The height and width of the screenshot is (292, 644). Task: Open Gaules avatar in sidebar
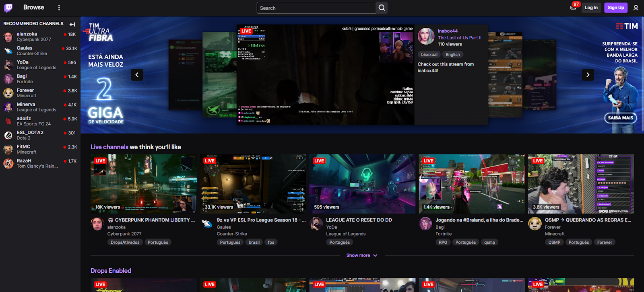(x=8, y=51)
